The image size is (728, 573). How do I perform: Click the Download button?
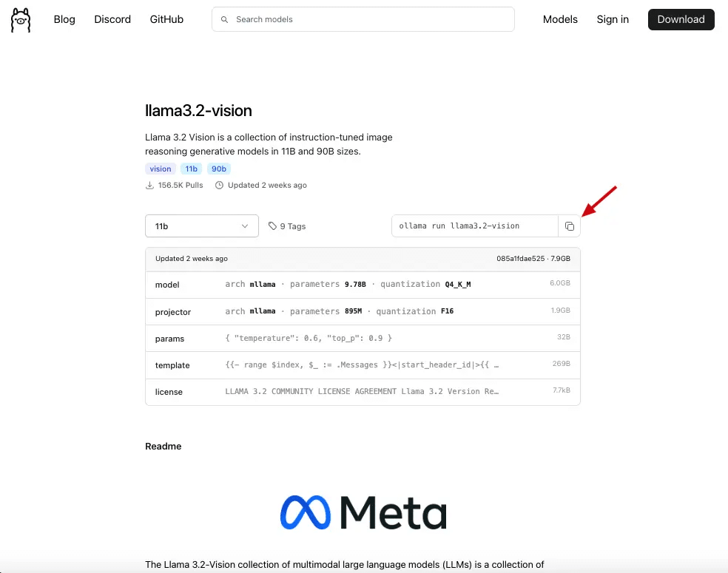tap(681, 19)
